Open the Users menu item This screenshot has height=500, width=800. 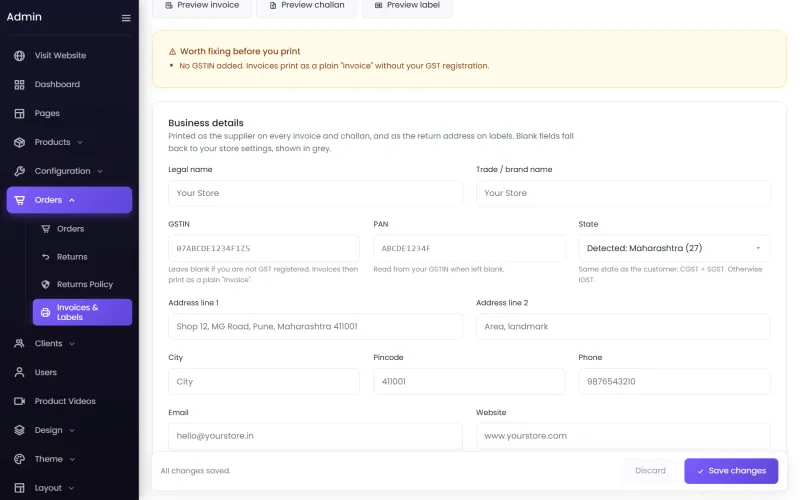tap(69, 372)
